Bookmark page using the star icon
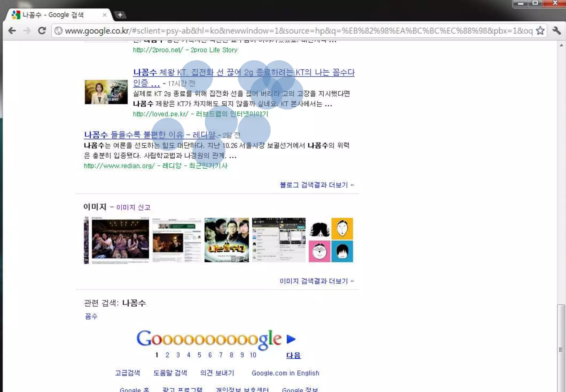The image size is (566, 392). [540, 31]
